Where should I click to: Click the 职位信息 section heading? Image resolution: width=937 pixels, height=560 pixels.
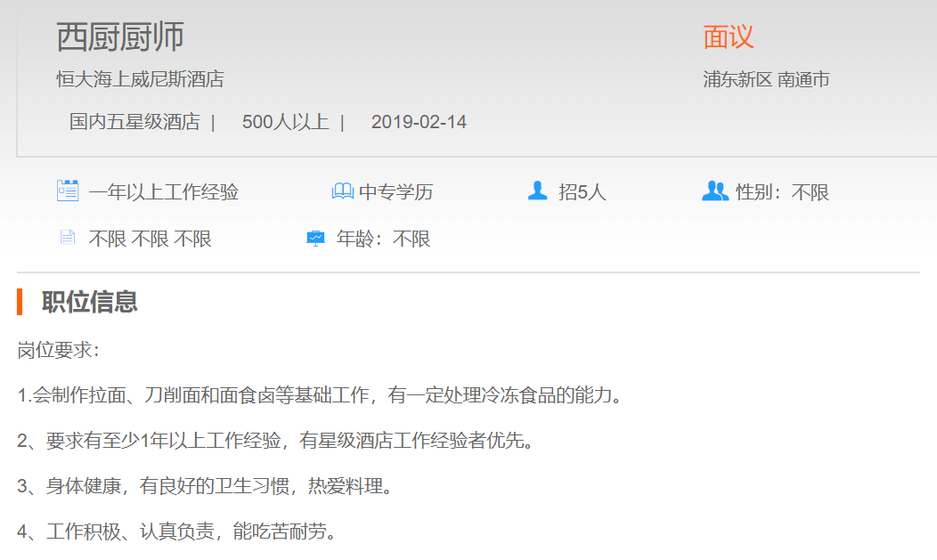(89, 302)
